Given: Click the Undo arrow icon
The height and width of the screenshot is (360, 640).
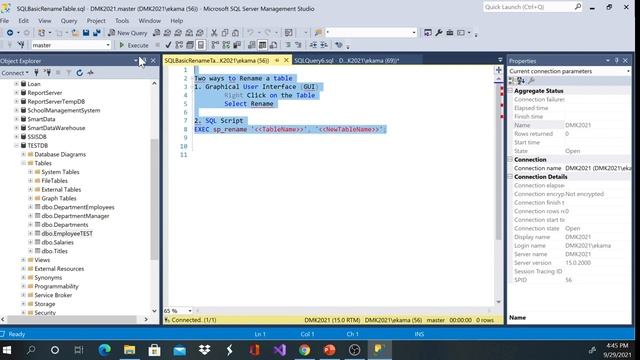Looking at the screenshot, I should pyautogui.click(x=250, y=33).
